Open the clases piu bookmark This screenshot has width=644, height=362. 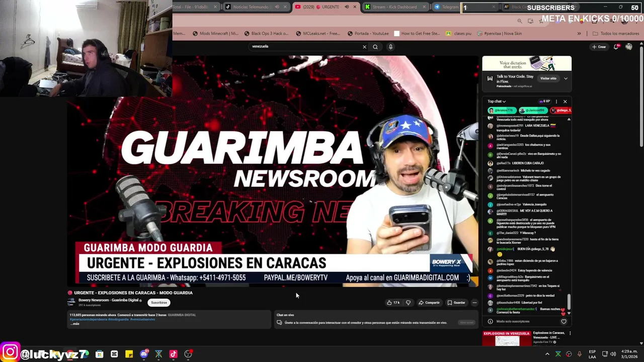[459, 34]
